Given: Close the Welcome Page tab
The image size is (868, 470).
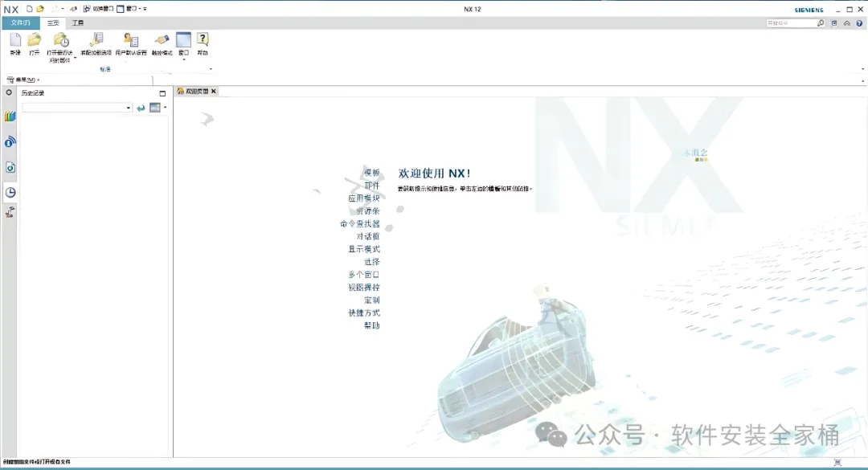Looking at the screenshot, I should click(214, 92).
